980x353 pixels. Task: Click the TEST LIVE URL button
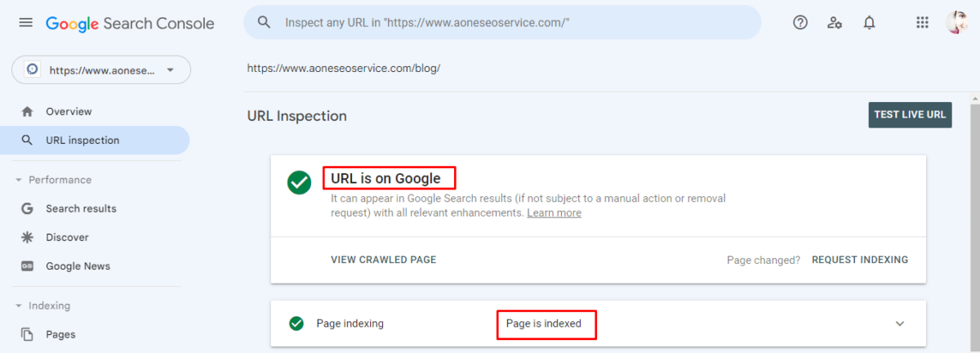[910, 114]
